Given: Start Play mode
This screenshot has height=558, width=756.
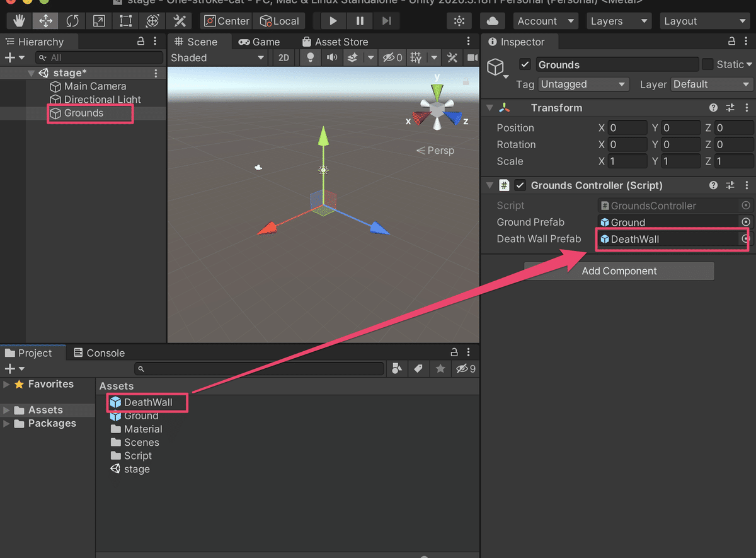Looking at the screenshot, I should (x=333, y=21).
